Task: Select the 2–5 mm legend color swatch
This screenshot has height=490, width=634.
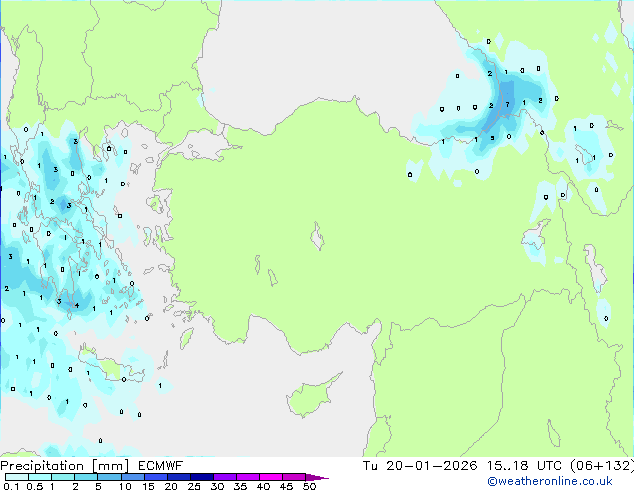Action: point(86,477)
